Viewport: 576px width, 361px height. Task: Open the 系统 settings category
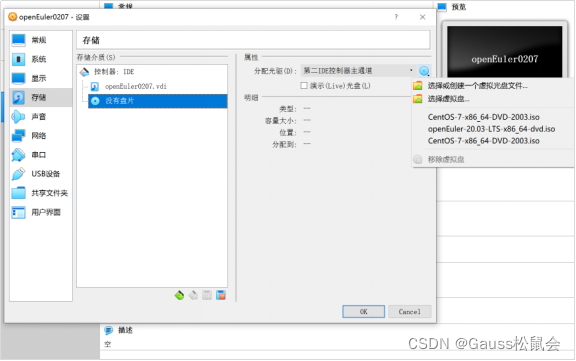(40, 59)
